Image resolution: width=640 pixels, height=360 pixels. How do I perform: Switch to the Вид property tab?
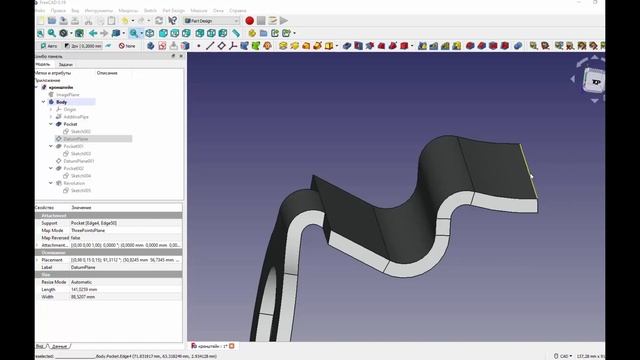coord(40,346)
